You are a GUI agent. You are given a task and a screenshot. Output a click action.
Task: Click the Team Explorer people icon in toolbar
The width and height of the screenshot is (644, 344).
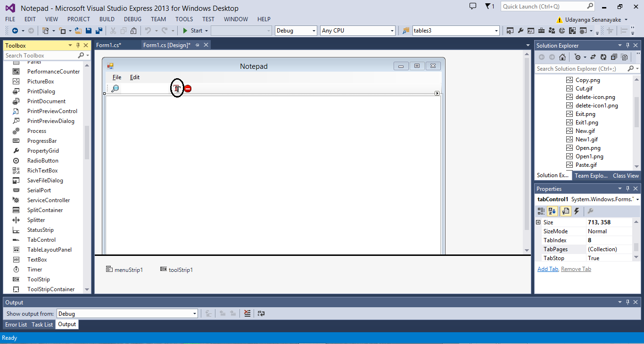click(552, 31)
